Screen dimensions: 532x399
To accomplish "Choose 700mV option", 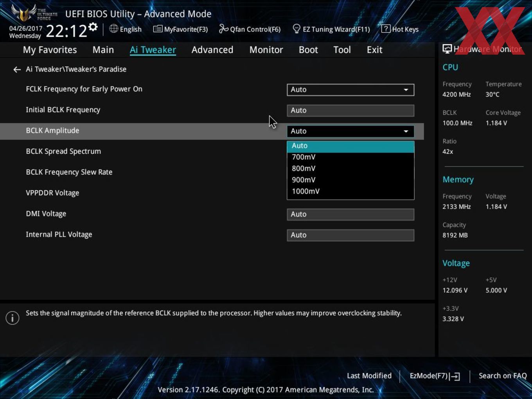I will pos(350,157).
